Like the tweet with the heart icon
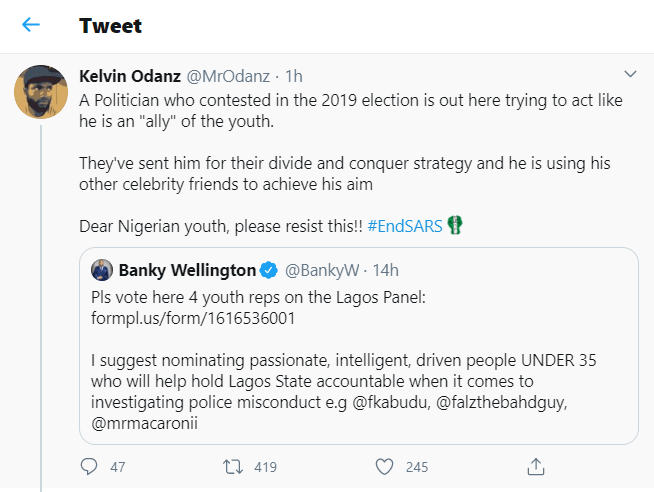The height and width of the screenshot is (492, 654). (x=384, y=466)
